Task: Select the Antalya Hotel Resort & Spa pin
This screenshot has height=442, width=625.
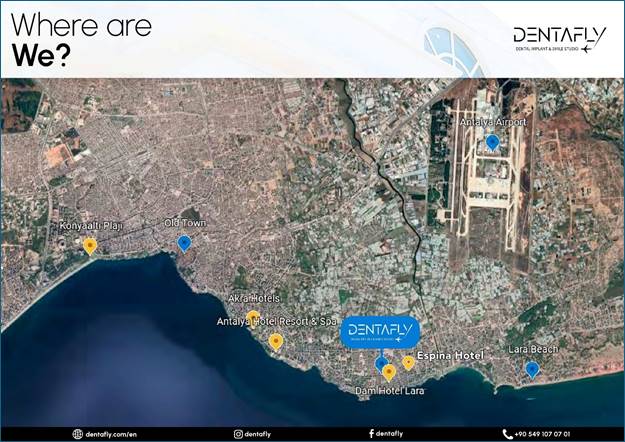Action: [276, 341]
